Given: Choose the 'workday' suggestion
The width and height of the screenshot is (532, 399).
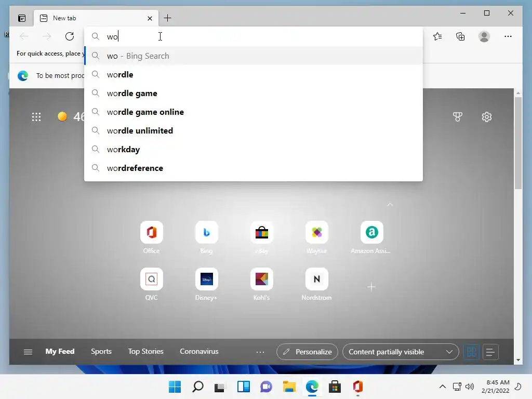Looking at the screenshot, I should point(254,149).
